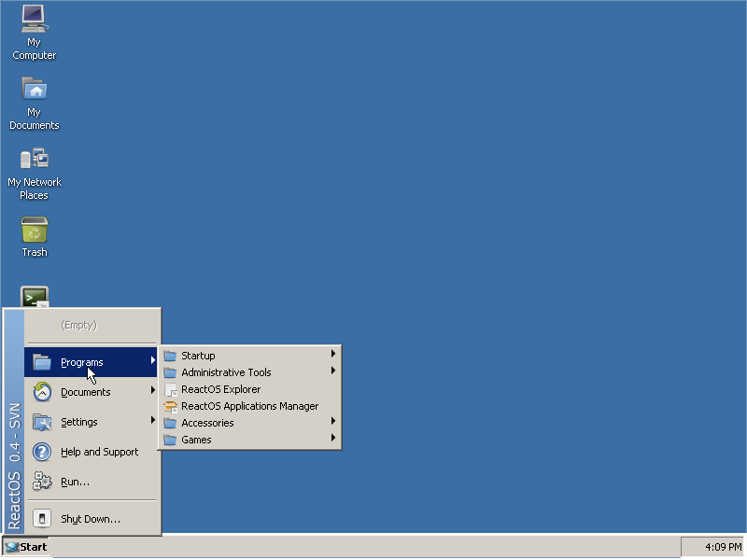Image resolution: width=747 pixels, height=560 pixels.
Task: Select the command prompt desktop icon
Action: pyautogui.click(x=35, y=297)
